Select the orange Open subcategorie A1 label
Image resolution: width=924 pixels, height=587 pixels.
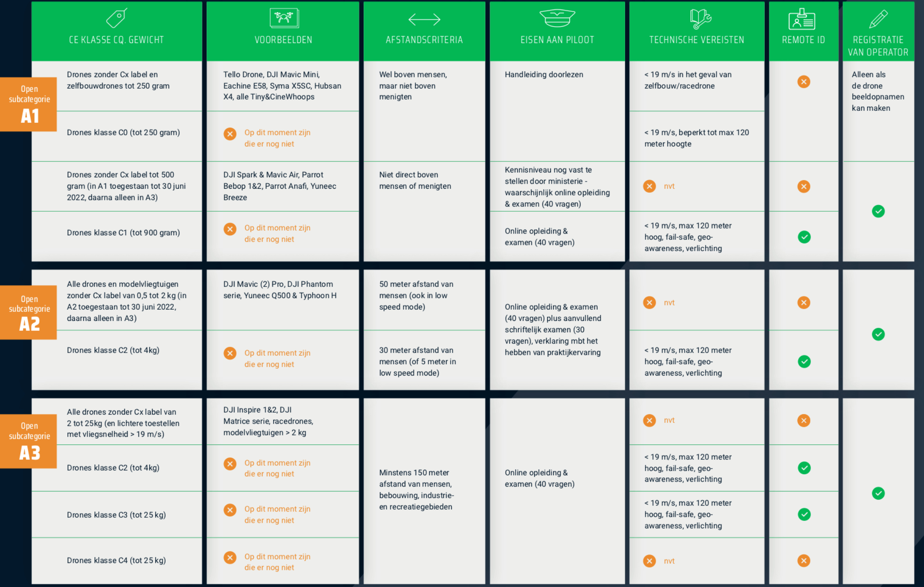point(29,104)
